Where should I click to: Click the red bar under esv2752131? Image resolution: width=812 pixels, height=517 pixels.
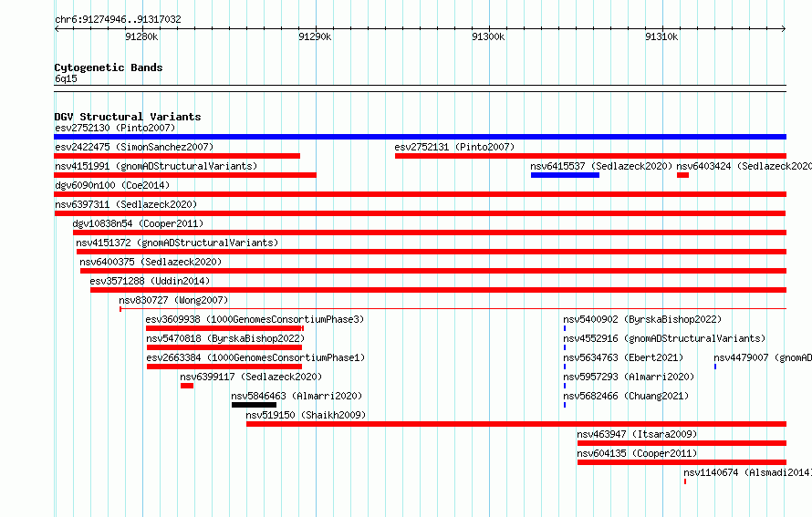click(x=591, y=156)
